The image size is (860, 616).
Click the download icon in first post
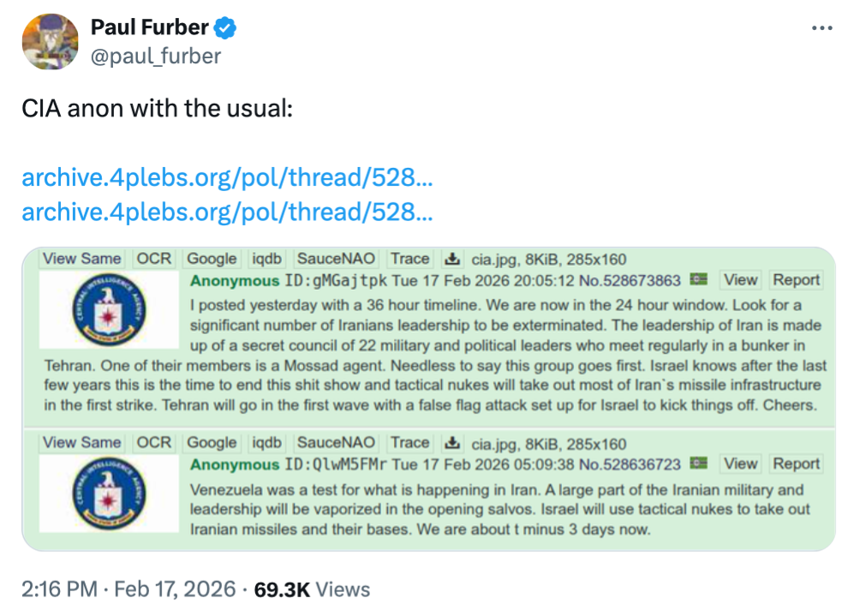tap(451, 259)
